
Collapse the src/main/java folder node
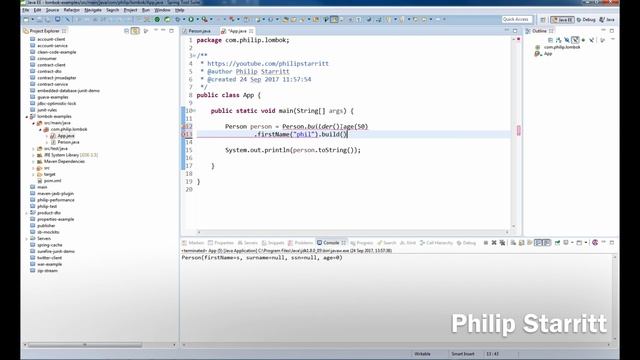point(34,123)
